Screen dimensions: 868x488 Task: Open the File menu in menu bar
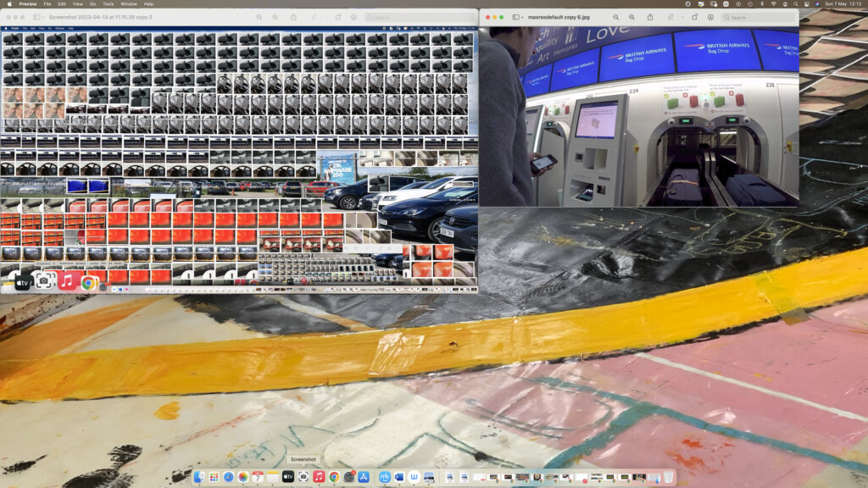[47, 3]
